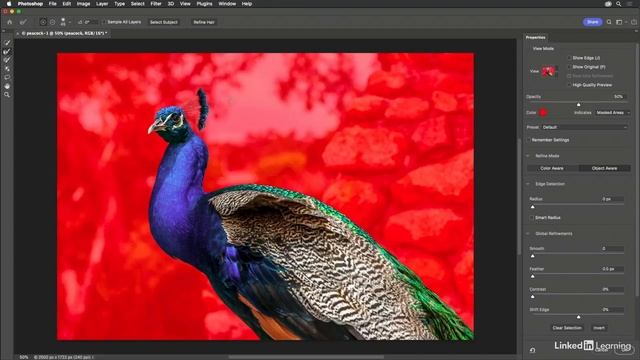
Task: Toggle Show Original (P) checkbox
Action: 569,67
